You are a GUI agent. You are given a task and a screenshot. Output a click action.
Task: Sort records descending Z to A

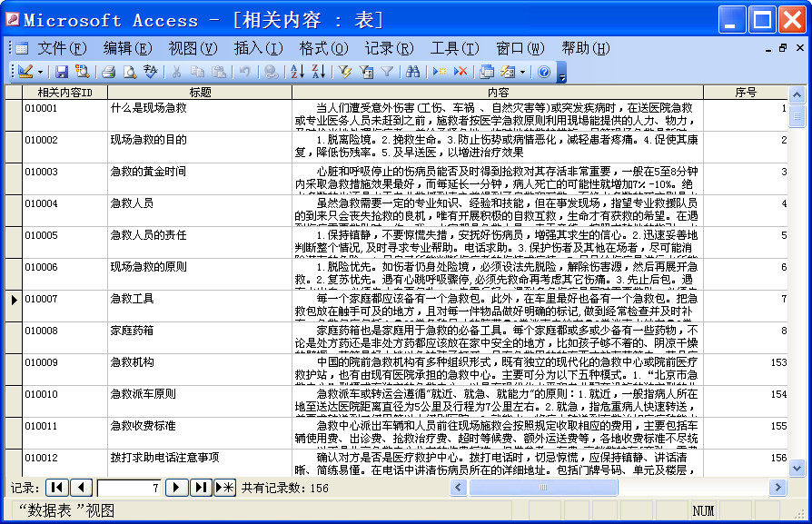click(x=319, y=72)
